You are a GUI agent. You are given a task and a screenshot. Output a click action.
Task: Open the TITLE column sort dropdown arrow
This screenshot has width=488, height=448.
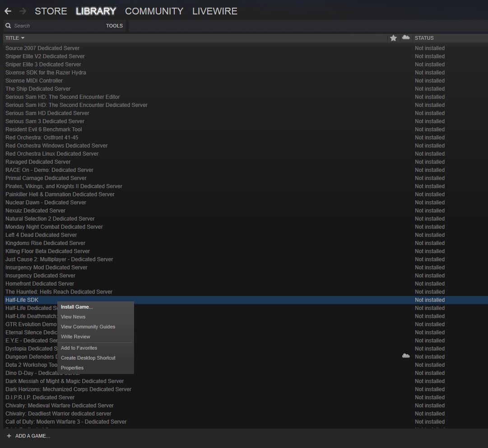(x=23, y=38)
